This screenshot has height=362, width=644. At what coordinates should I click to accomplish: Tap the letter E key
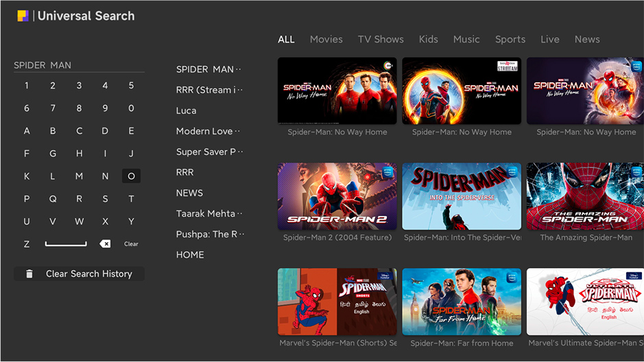(x=132, y=131)
